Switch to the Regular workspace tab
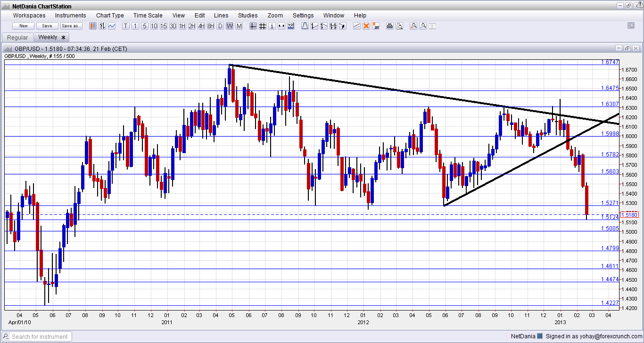This screenshot has height=343, width=644. click(x=17, y=37)
